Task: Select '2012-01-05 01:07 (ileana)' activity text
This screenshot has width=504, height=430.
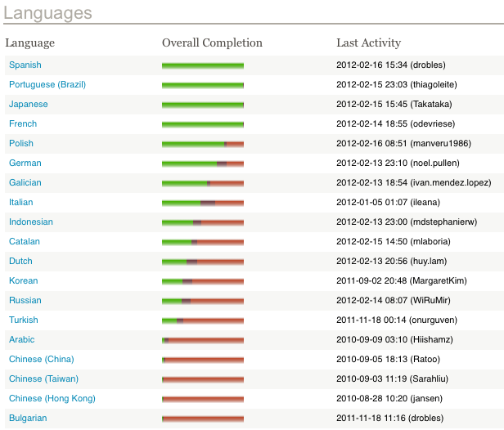Action: click(389, 202)
